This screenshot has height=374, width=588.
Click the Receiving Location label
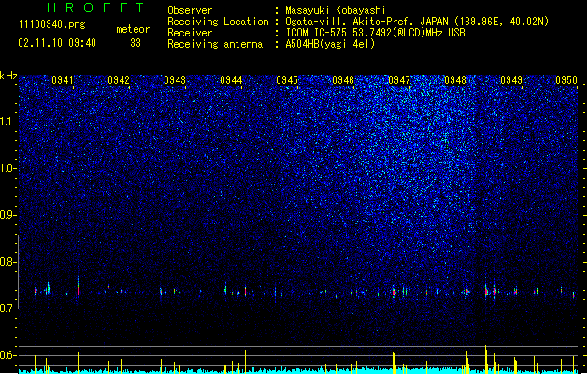[218, 22]
